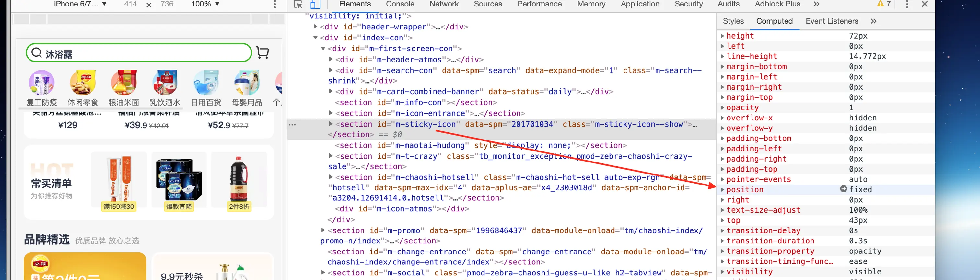The image size is (980, 280).
Task: Open DevTools customize three-dot menu
Action: pos(907,5)
